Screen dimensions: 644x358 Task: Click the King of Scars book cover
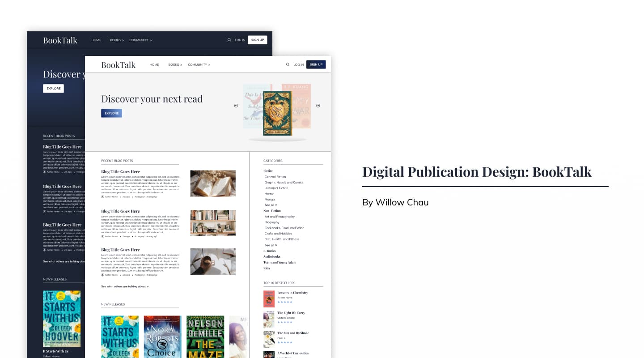coord(277,113)
